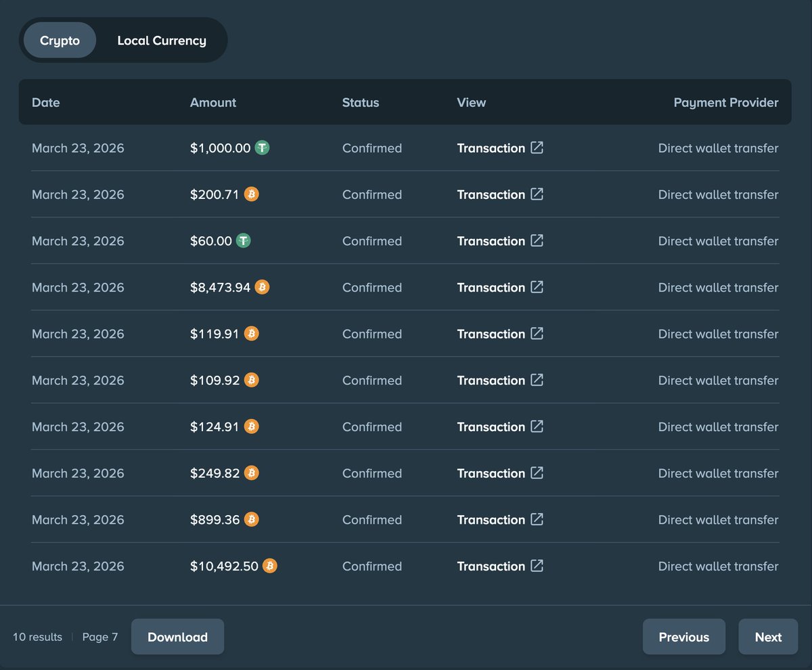This screenshot has height=670, width=812.
Task: Click the 'Page 7' indicator
Action: [100, 637]
